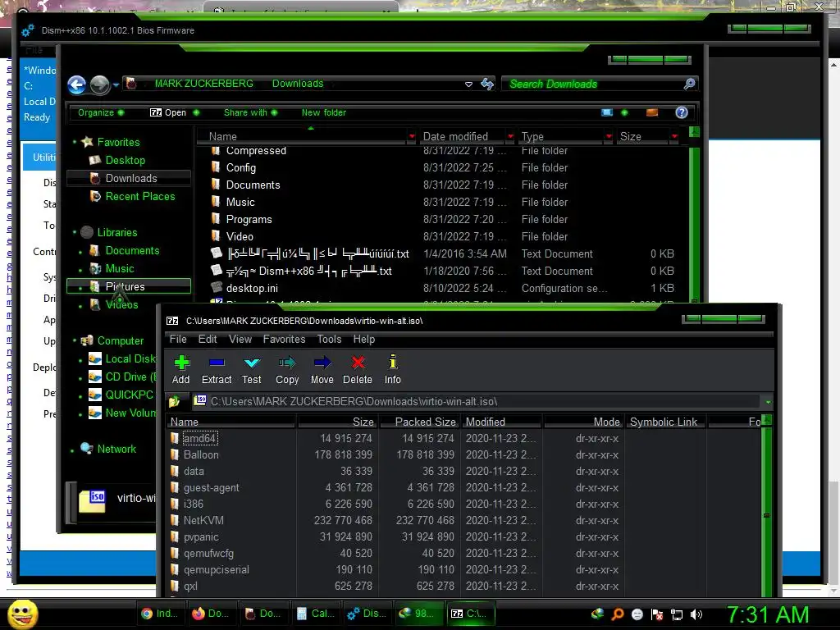Open the Favorites menu in 7-Zip
Screen dimensions: 840x630
284,339
